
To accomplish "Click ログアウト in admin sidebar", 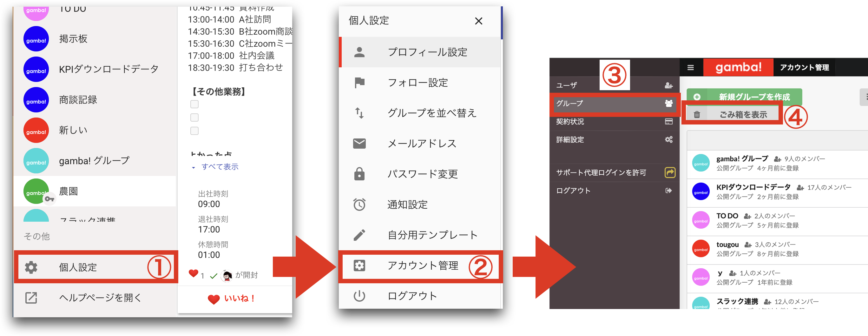I will (x=614, y=191).
